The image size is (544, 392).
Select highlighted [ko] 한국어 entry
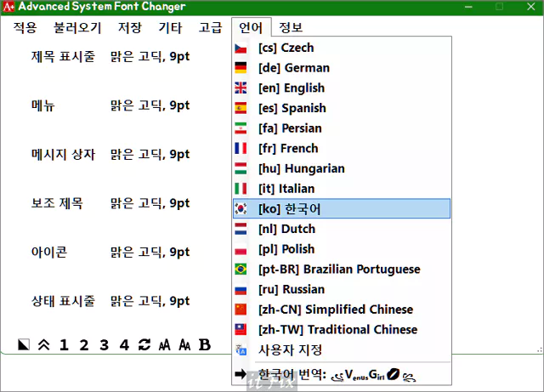point(342,208)
